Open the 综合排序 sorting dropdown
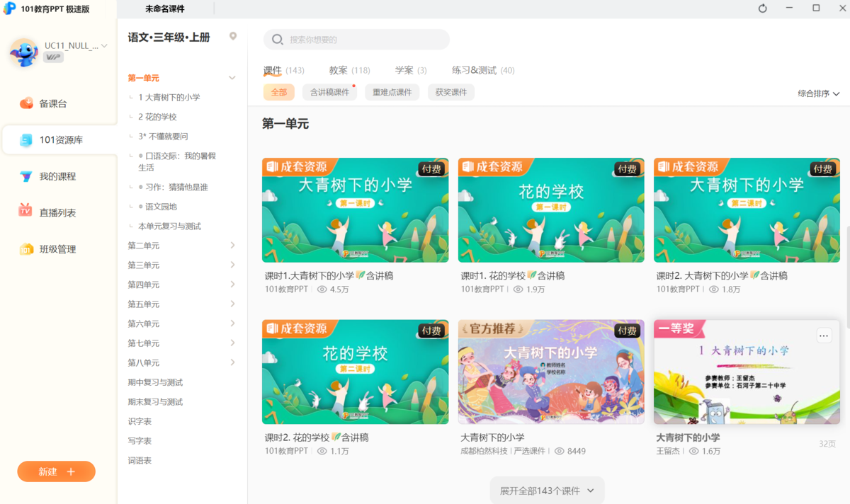 pos(818,93)
